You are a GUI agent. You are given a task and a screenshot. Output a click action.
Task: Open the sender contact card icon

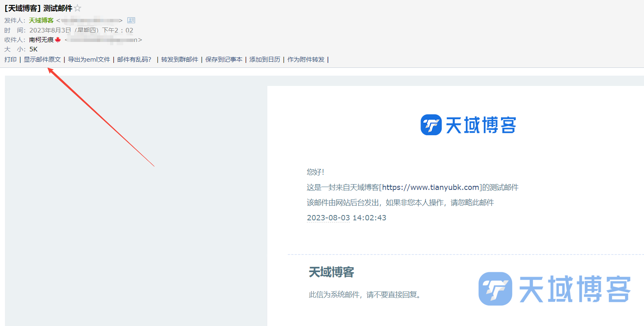pos(131,20)
